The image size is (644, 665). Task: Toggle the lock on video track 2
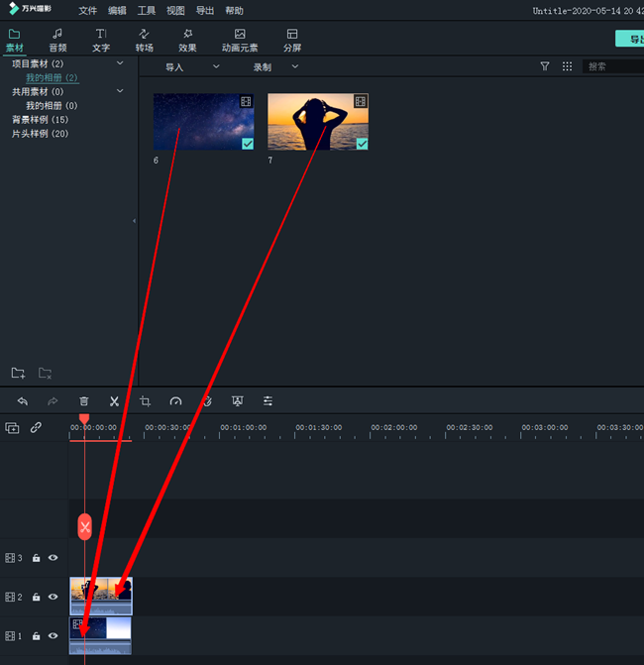pyautogui.click(x=36, y=597)
